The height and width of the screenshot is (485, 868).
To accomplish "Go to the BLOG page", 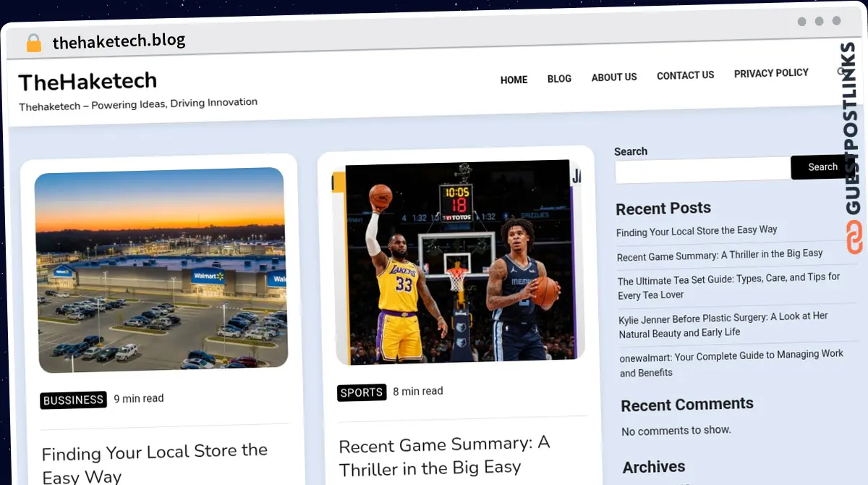I will click(x=559, y=78).
